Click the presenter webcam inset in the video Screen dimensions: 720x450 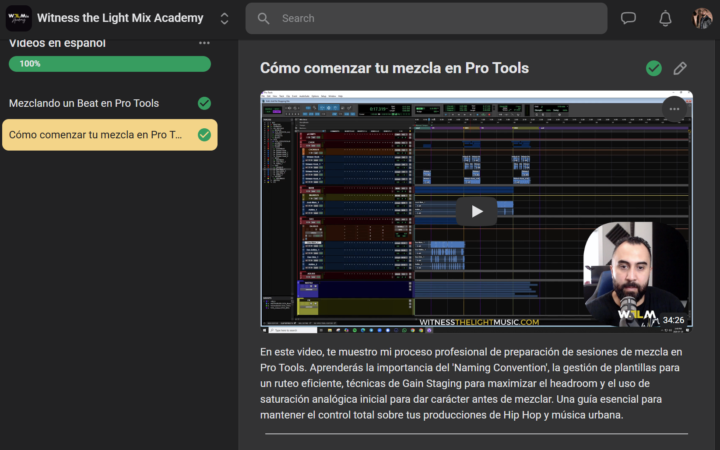pos(636,274)
